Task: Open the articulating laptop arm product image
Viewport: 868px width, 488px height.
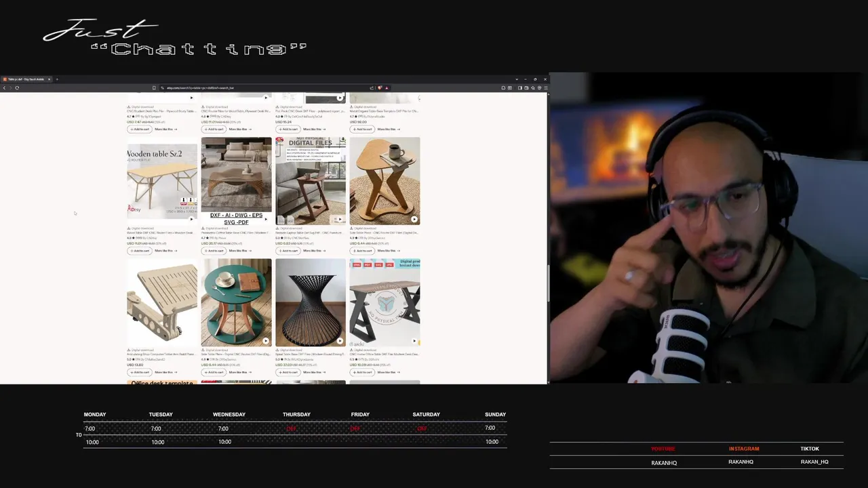Action: coord(162,302)
